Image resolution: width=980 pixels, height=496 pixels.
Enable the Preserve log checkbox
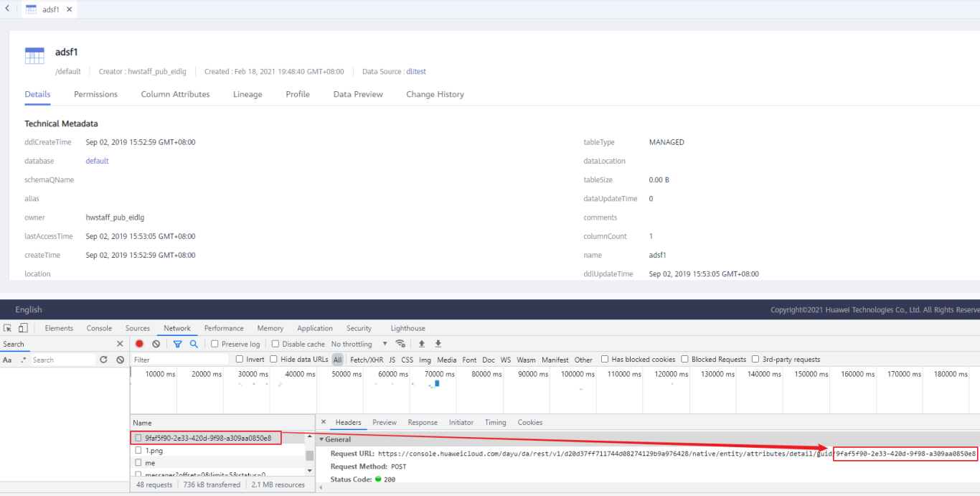[215, 344]
